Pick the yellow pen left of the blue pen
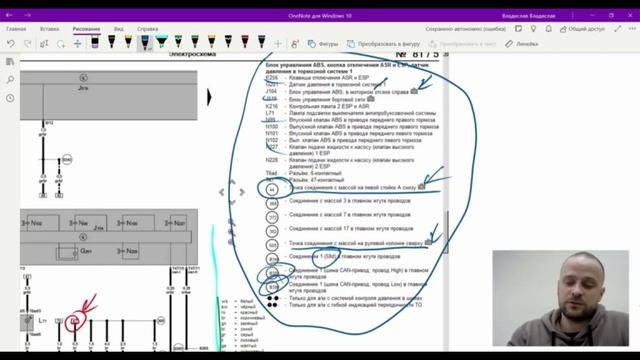 tap(128, 42)
